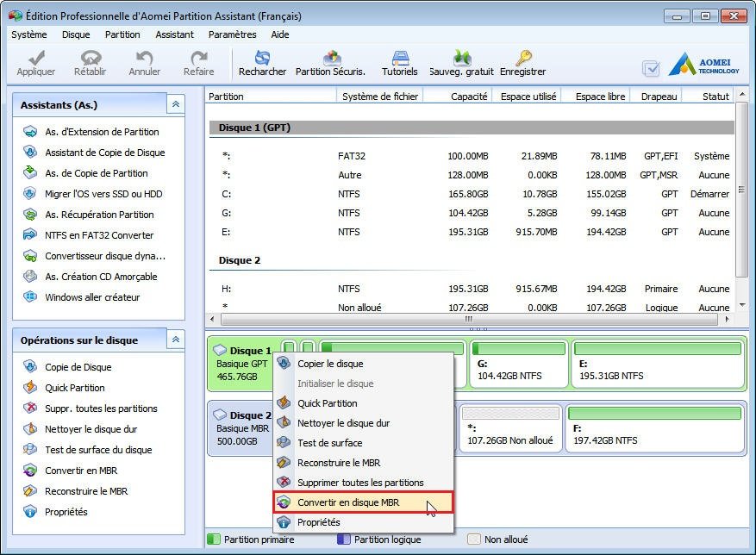This screenshot has width=756, height=555.
Task: Choose Convertir en disque MBR
Action: [x=364, y=502]
